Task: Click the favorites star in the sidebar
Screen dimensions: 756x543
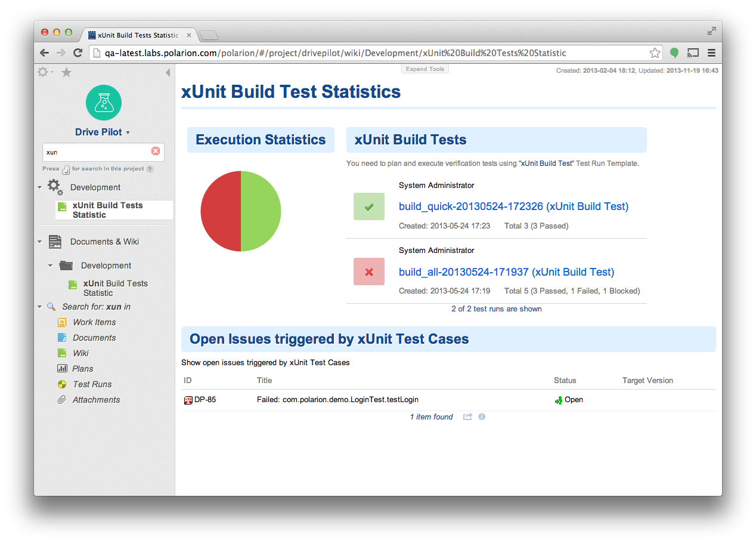Action: [x=67, y=72]
